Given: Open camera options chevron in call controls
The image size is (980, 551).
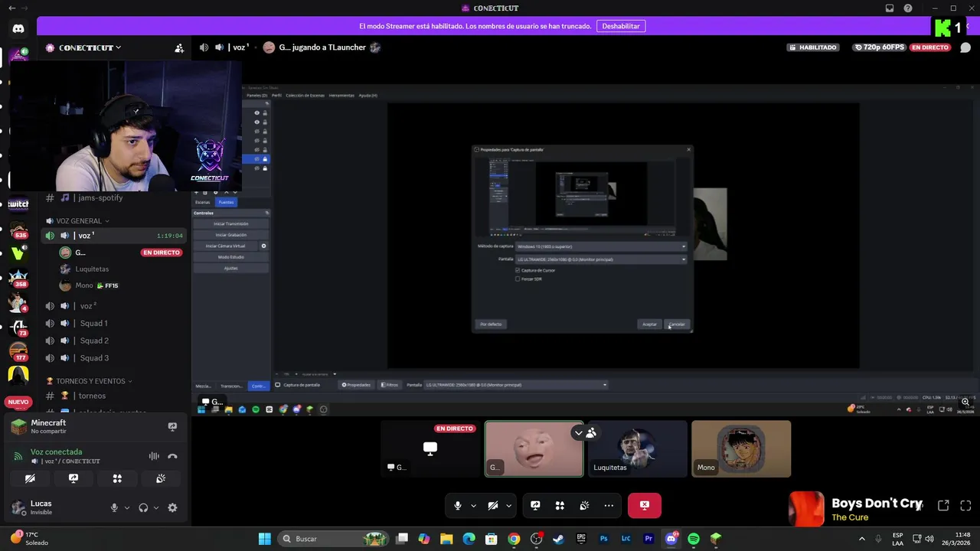Looking at the screenshot, I should (508, 505).
